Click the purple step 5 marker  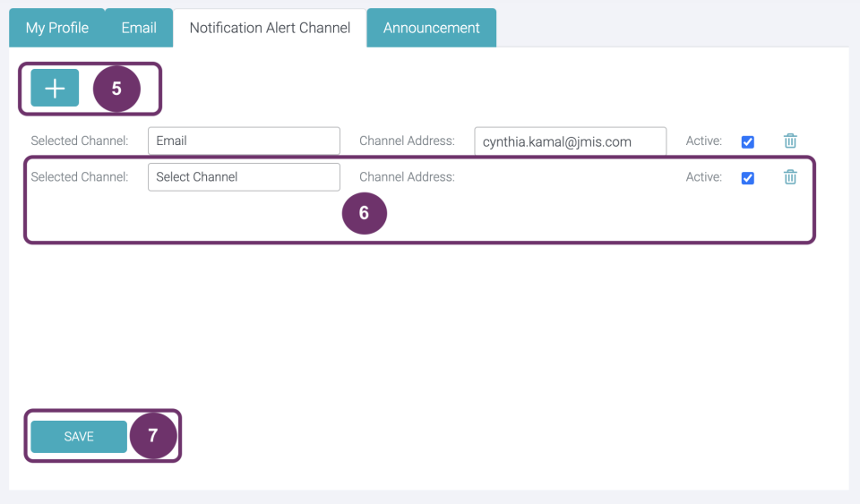coord(116,89)
